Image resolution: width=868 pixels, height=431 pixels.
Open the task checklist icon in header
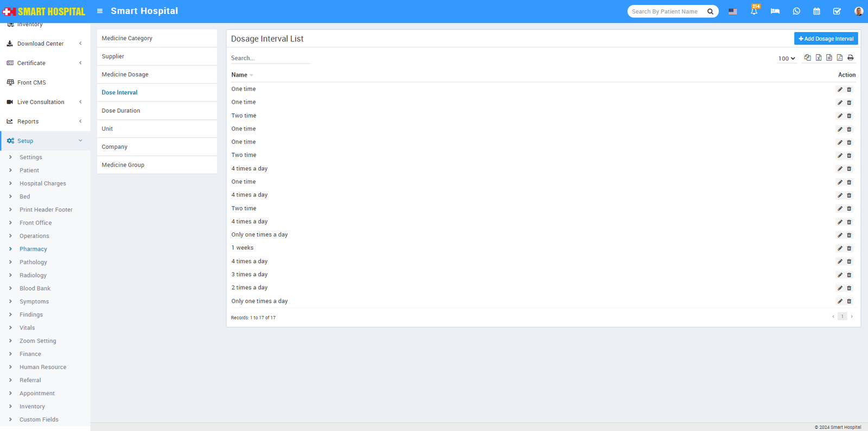837,11
